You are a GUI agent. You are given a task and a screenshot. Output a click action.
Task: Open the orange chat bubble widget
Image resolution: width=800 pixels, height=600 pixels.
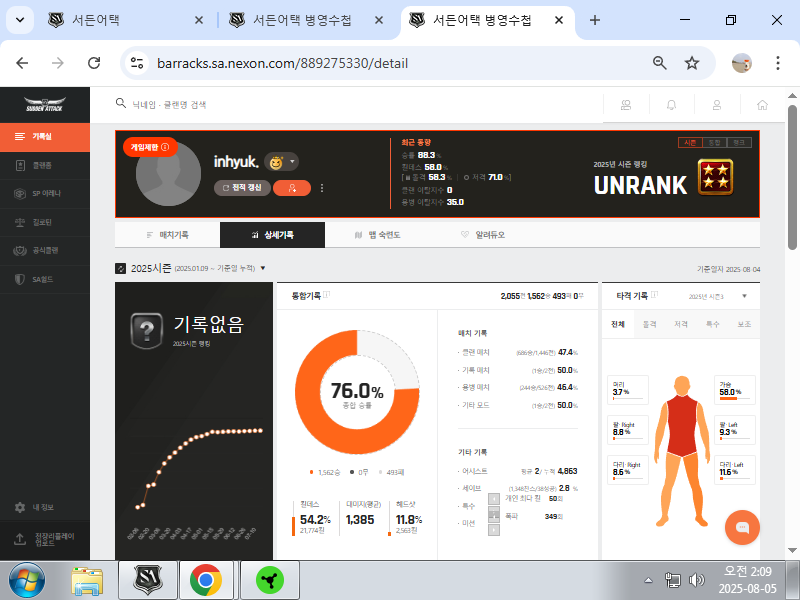pyautogui.click(x=742, y=527)
